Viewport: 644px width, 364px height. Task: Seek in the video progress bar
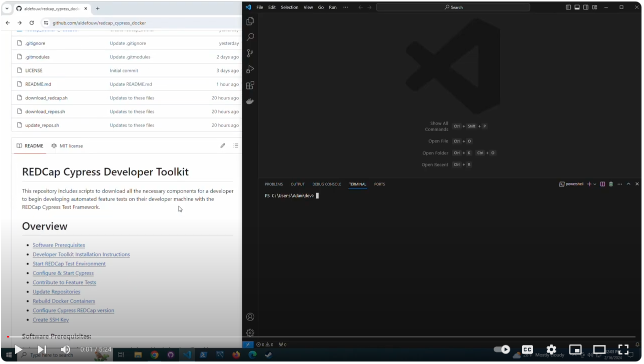[322, 336]
